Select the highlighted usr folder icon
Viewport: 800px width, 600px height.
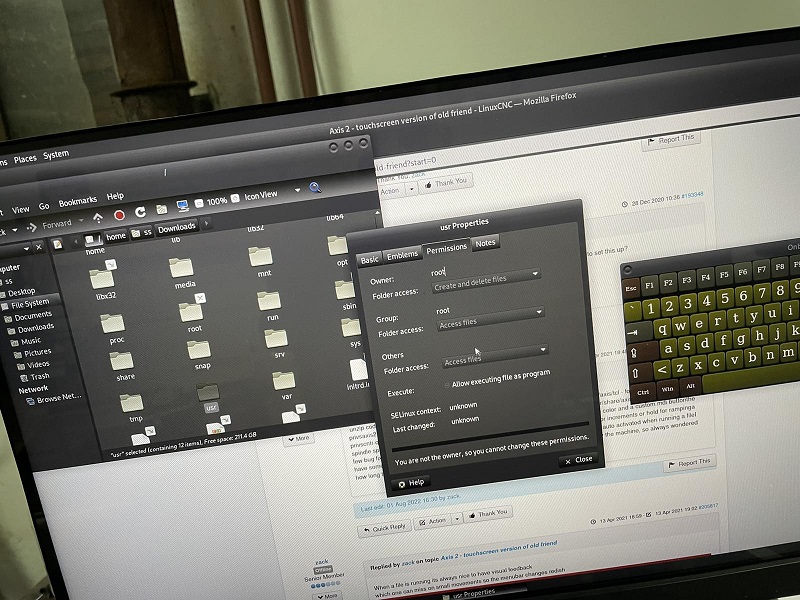tap(208, 392)
